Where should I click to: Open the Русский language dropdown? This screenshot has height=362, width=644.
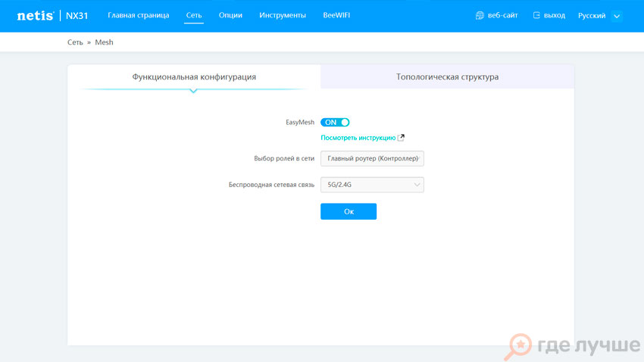[x=599, y=15]
